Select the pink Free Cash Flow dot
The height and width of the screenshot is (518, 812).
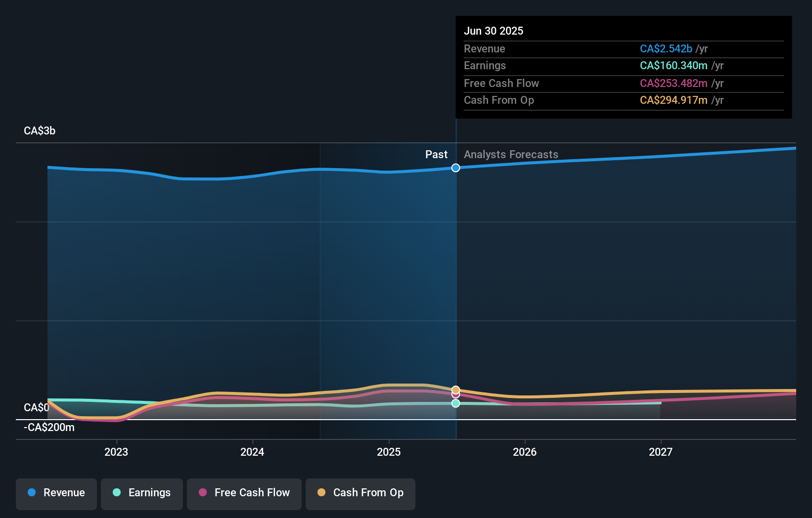pyautogui.click(x=203, y=492)
